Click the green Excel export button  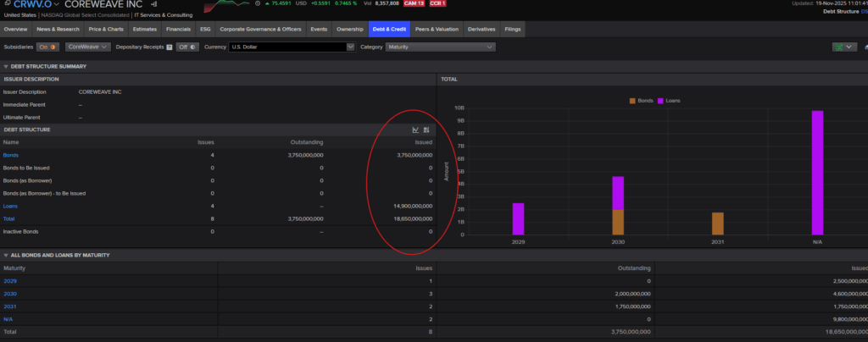click(844, 47)
